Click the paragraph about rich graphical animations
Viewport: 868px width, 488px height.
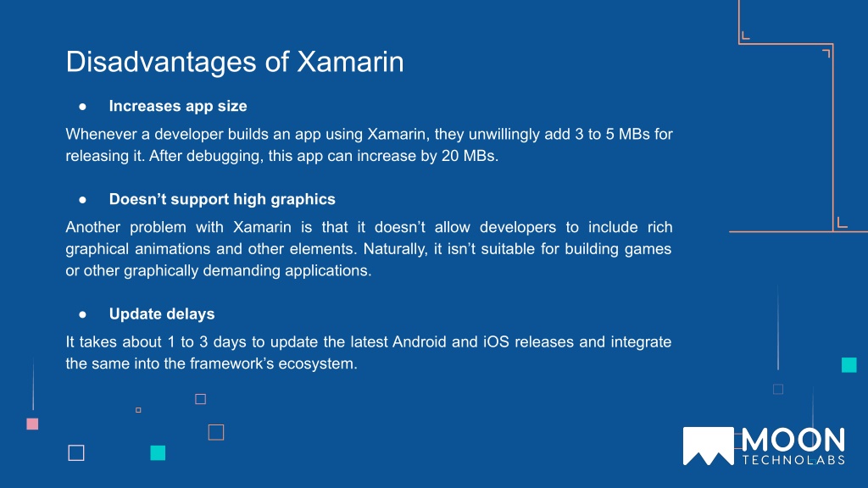(x=369, y=249)
